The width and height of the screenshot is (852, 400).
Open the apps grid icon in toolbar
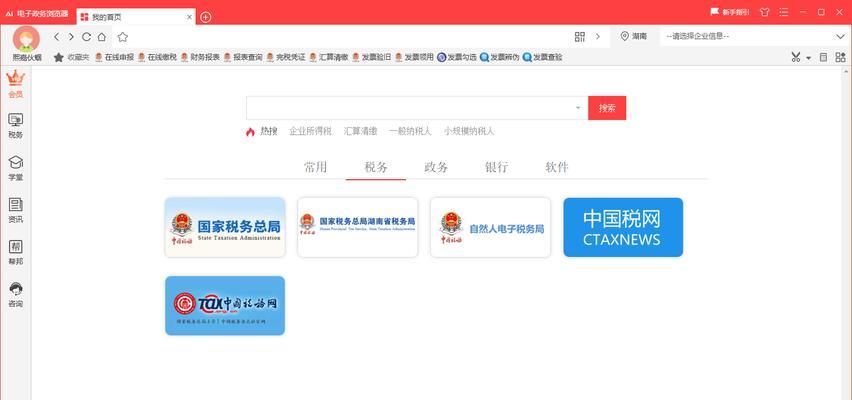[841, 57]
